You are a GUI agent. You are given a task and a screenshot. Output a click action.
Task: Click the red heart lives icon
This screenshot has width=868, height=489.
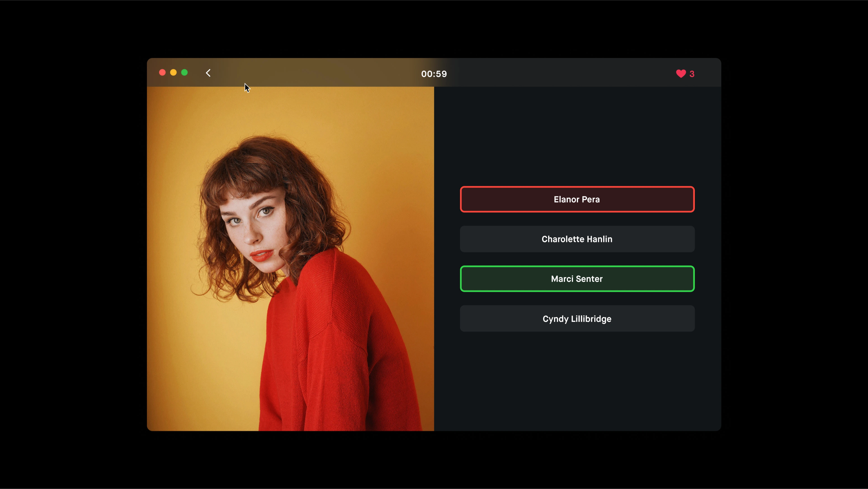tap(681, 74)
